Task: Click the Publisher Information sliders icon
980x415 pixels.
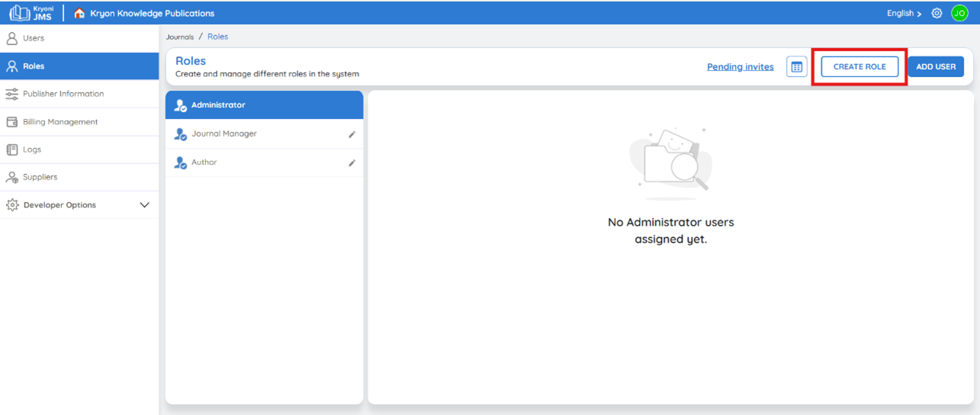Action: (x=11, y=94)
